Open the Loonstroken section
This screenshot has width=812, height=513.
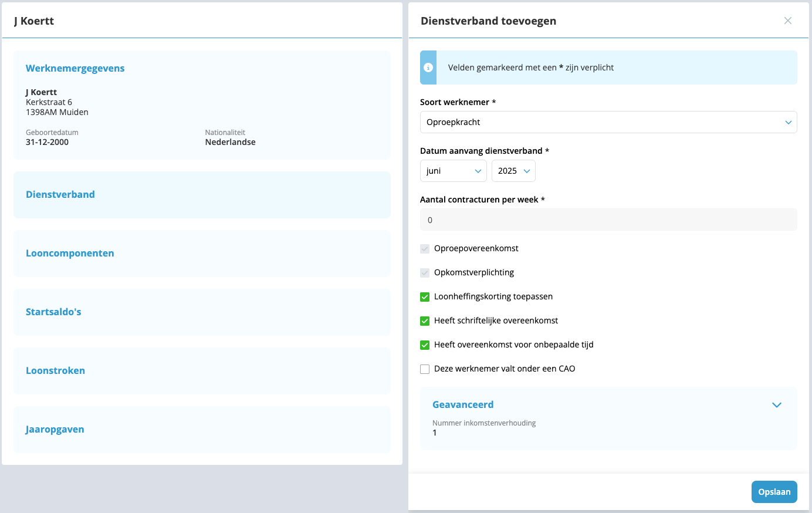(55, 370)
